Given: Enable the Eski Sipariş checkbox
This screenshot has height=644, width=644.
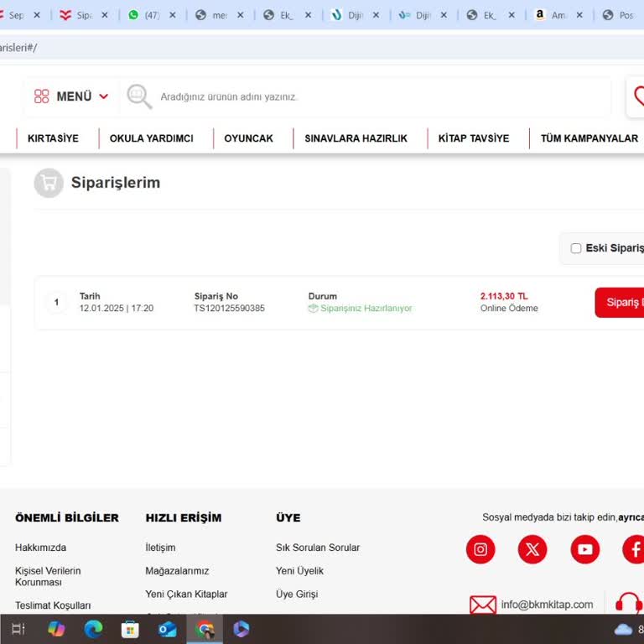Looking at the screenshot, I should 576,248.
